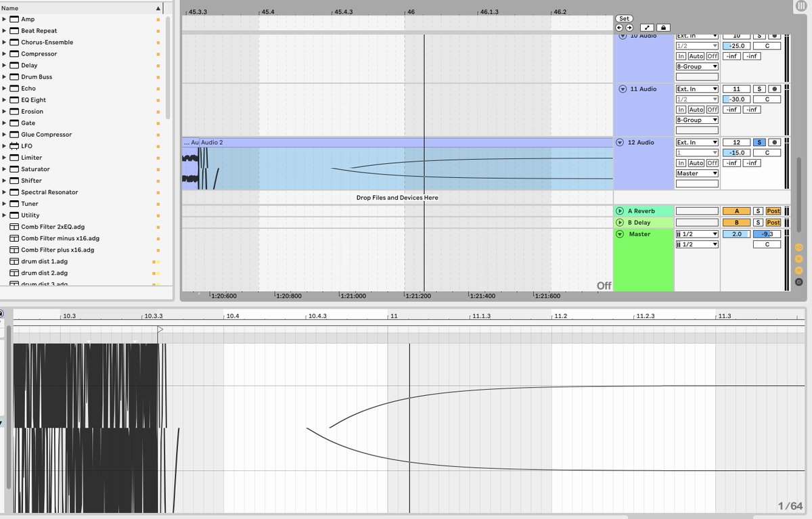Open 12 Audio Ext. In input dropdown
812x519 pixels.
click(697, 142)
